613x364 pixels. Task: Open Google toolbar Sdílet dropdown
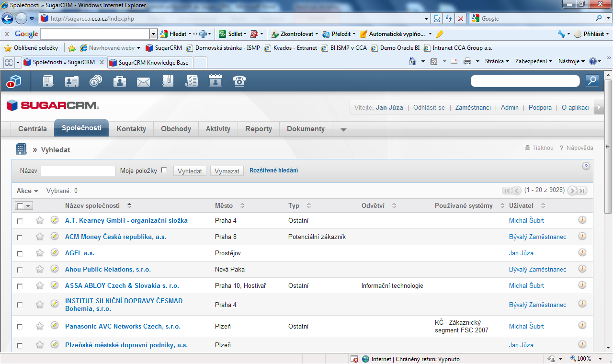coord(232,34)
